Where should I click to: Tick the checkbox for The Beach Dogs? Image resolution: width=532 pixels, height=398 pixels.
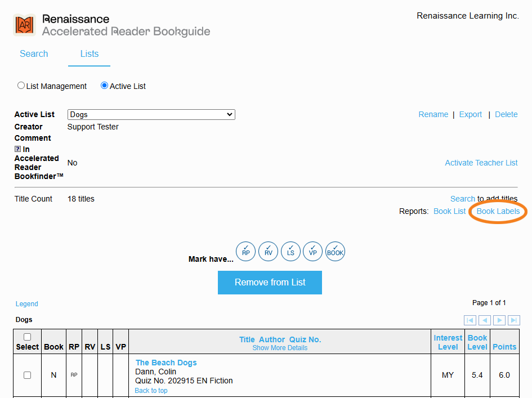click(x=28, y=375)
